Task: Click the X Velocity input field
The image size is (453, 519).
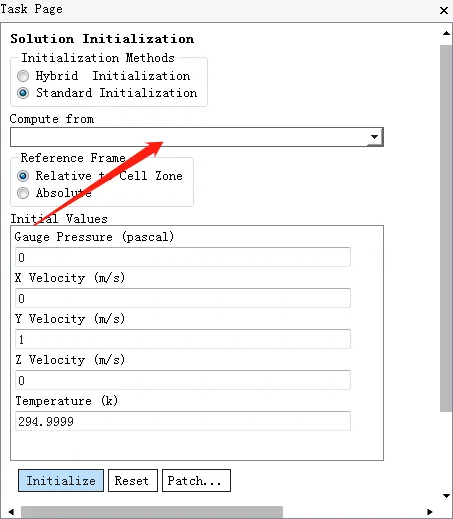Action: (183, 298)
